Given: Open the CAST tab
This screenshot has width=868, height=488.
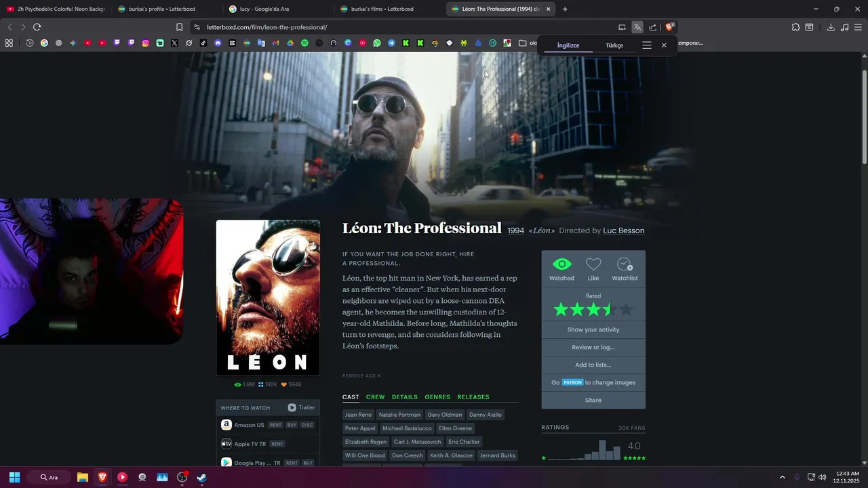Looking at the screenshot, I should click(351, 397).
